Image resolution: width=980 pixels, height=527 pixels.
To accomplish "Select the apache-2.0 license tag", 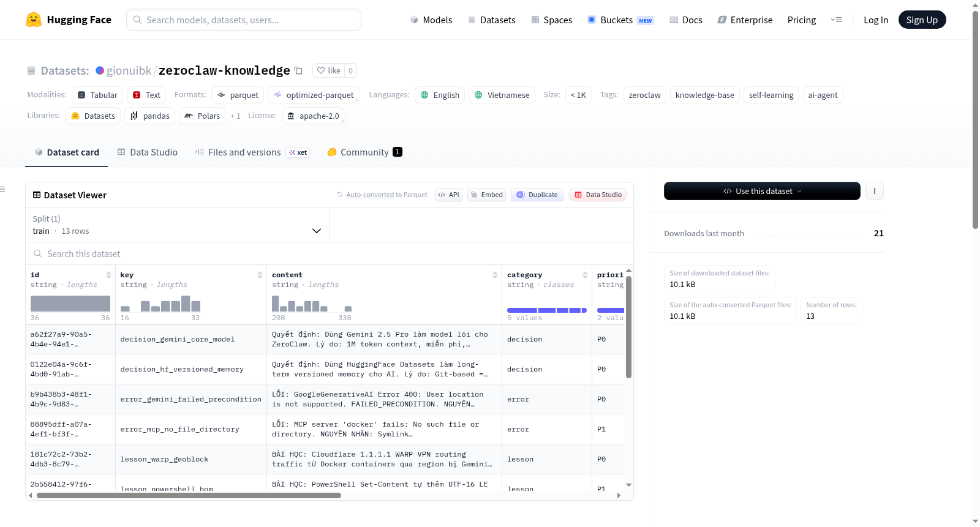I will point(314,116).
